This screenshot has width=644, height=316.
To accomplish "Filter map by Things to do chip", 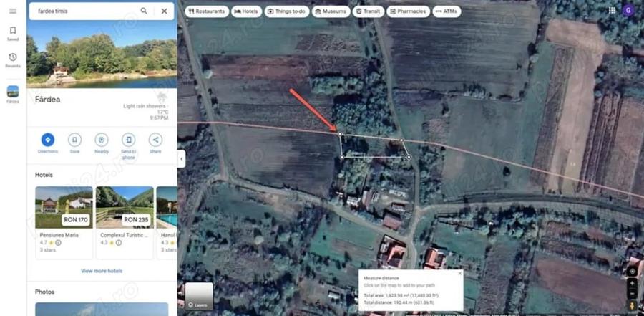I will tap(286, 11).
